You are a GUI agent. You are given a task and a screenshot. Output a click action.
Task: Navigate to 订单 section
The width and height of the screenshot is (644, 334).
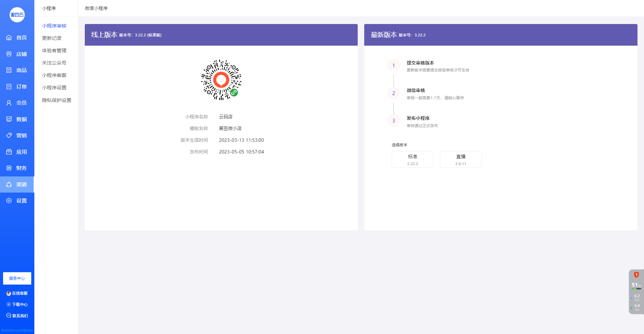point(17,87)
